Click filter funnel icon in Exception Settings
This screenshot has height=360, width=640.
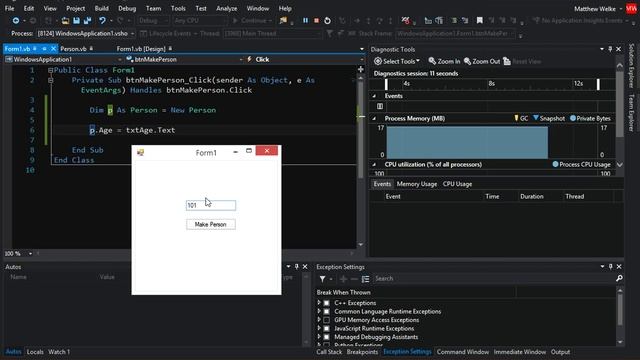(322, 279)
